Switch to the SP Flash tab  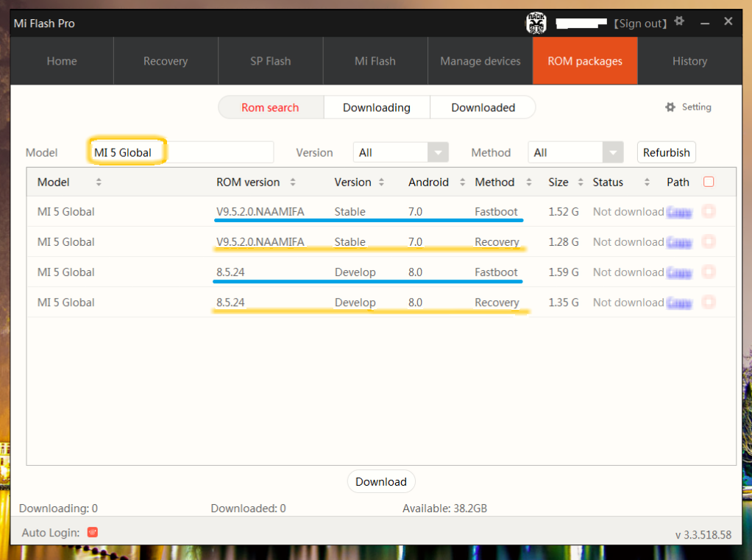coord(271,61)
